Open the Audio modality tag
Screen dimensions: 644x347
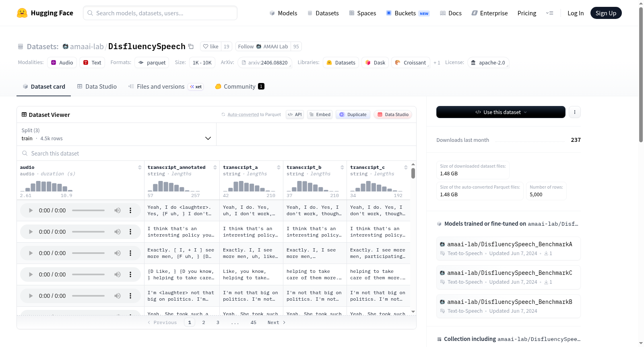click(62, 62)
